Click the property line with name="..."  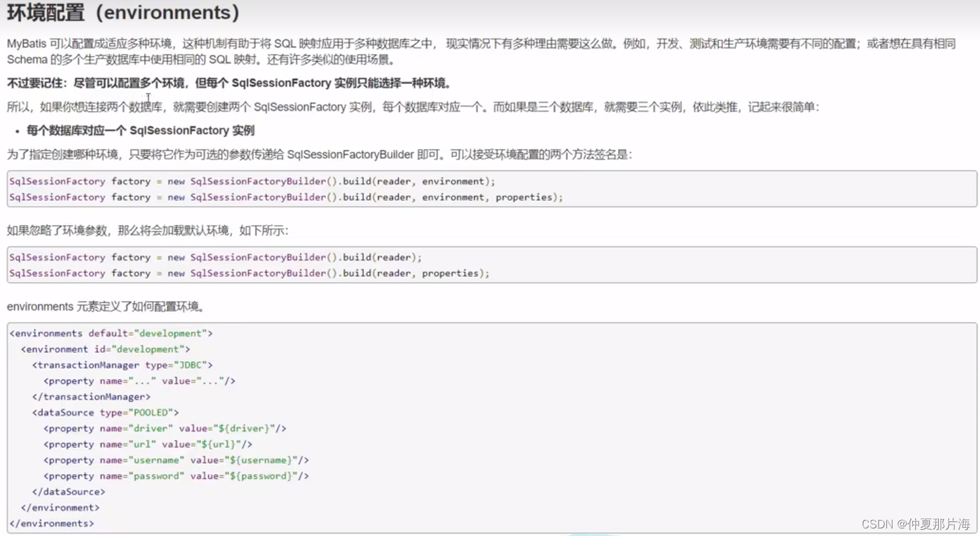pyautogui.click(x=139, y=381)
